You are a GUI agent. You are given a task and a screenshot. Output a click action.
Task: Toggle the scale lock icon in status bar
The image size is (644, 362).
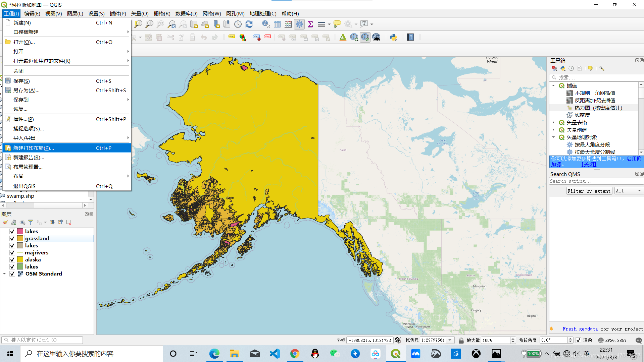click(461, 340)
